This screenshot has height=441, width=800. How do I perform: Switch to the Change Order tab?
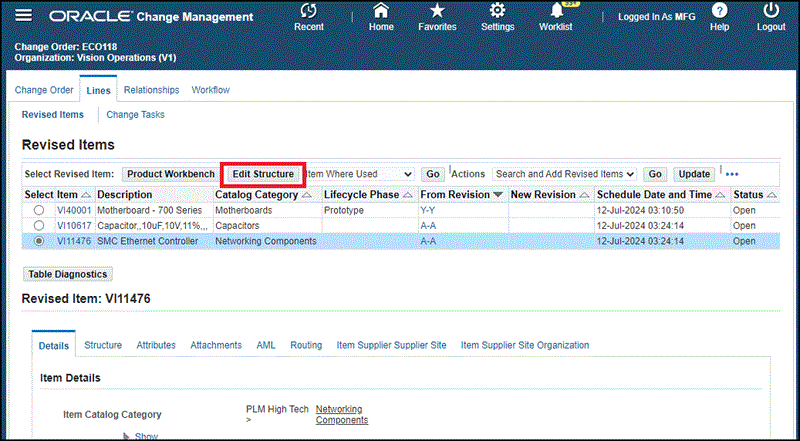tap(44, 90)
